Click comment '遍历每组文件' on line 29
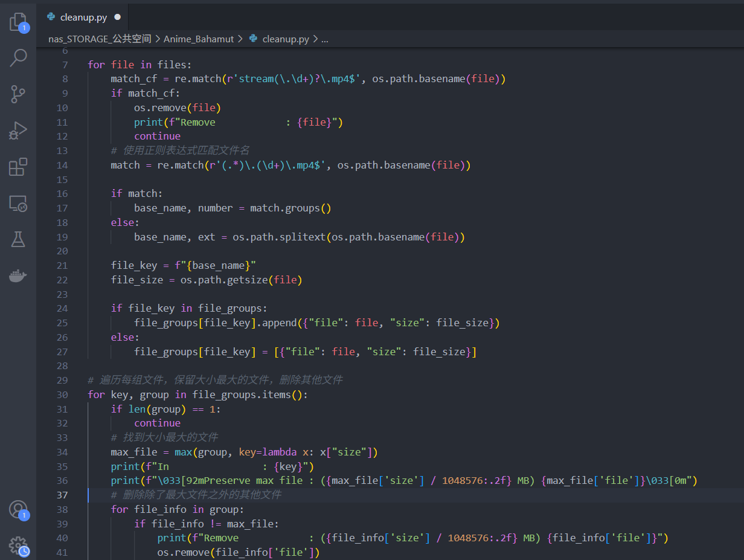Image resolution: width=744 pixels, height=560 pixels. coord(134,380)
